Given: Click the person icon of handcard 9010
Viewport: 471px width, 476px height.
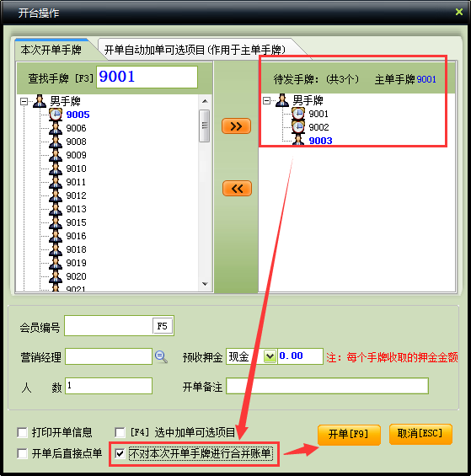Looking at the screenshot, I should 56,168.
